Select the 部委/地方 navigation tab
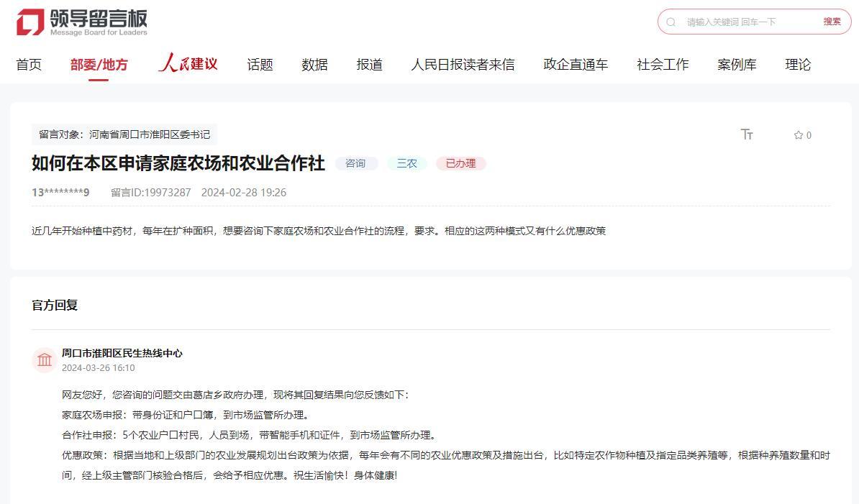This screenshot has height=504, width=859. [x=99, y=65]
